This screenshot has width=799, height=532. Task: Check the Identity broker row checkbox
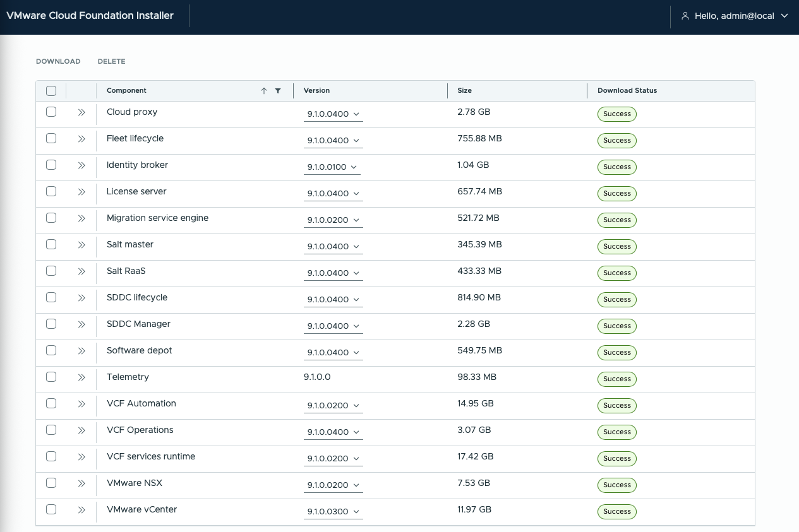pyautogui.click(x=51, y=165)
